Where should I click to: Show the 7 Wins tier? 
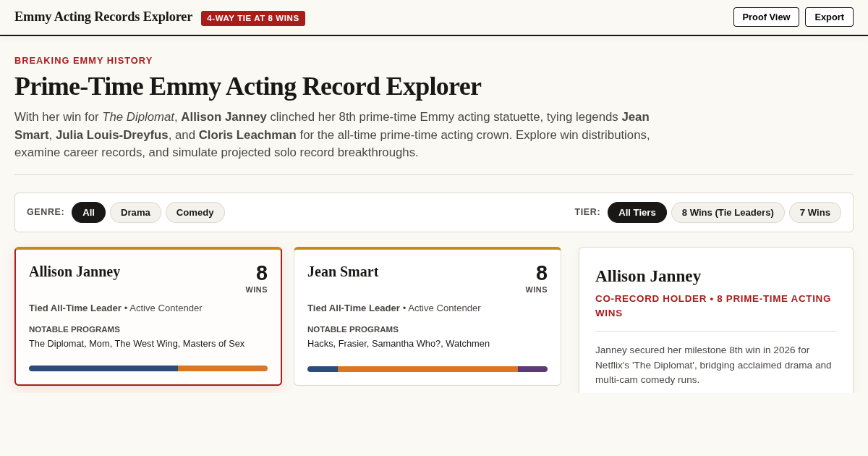815,212
